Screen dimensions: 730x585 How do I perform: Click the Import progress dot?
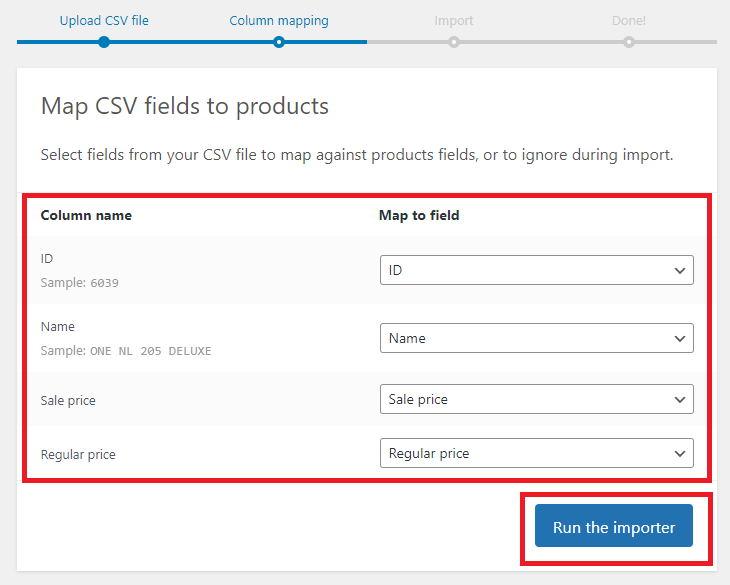pos(453,42)
